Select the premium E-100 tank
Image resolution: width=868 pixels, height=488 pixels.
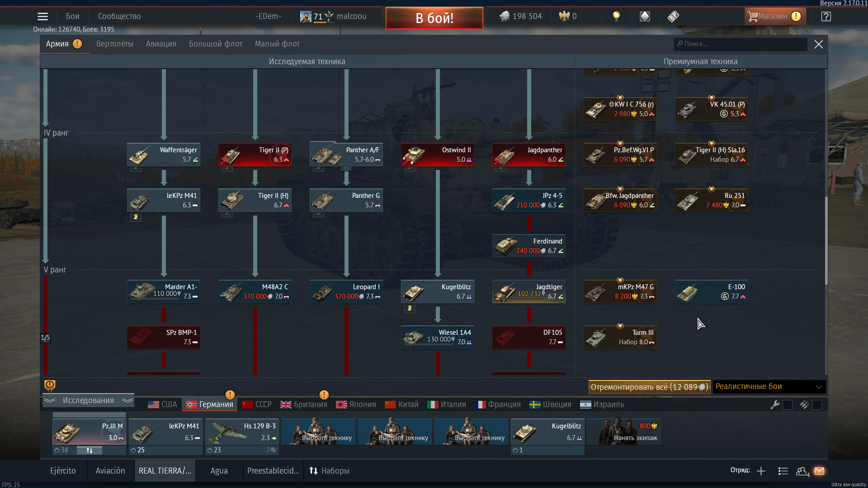pos(712,291)
